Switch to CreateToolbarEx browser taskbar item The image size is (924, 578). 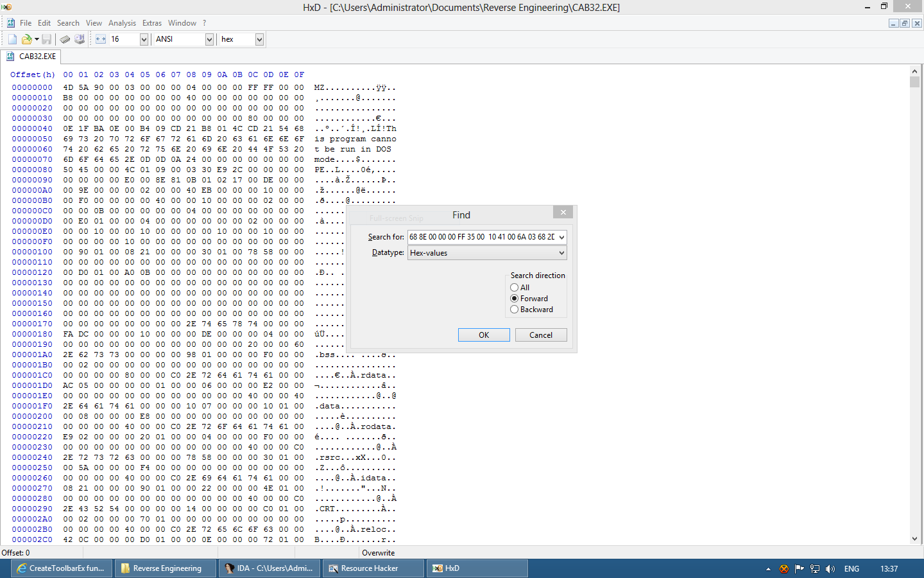point(62,568)
